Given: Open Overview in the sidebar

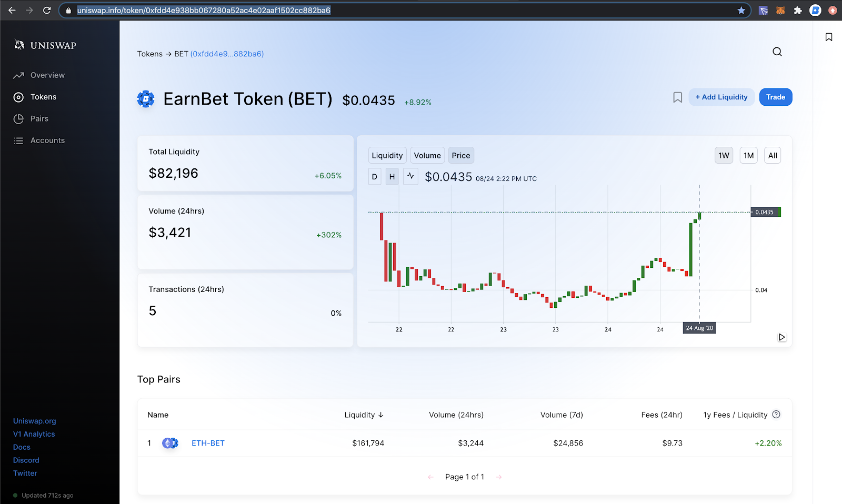Looking at the screenshot, I should 39,75.
